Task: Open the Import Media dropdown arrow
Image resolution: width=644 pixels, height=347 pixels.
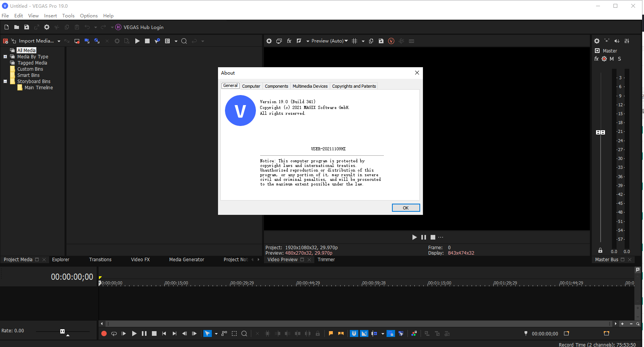Action: click(x=59, y=41)
